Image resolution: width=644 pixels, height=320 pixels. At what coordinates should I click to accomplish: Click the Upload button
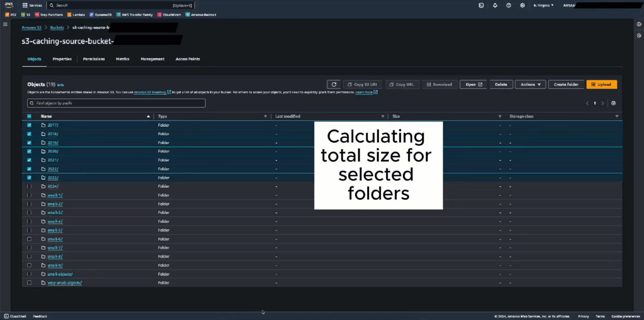point(602,84)
